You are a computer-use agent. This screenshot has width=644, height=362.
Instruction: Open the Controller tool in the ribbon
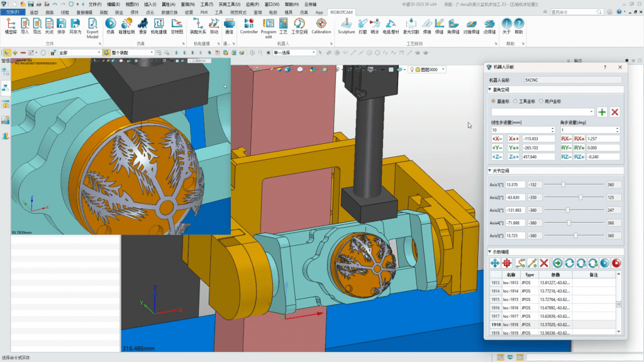coord(249,24)
